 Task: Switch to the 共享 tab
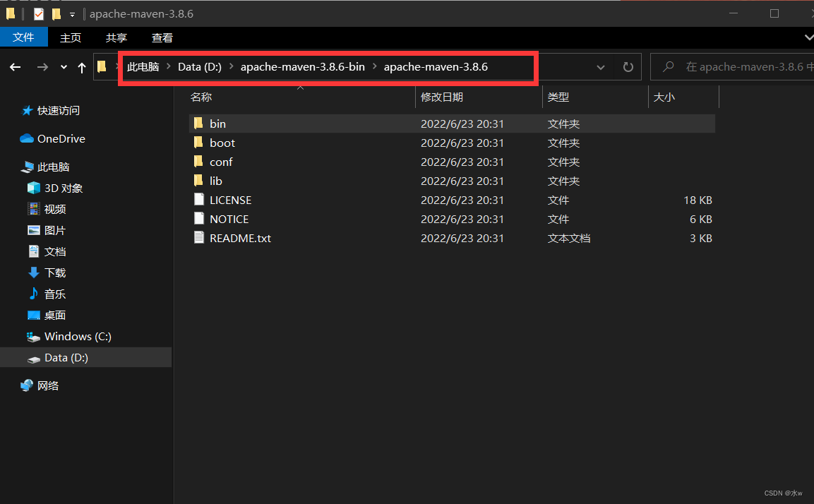[x=116, y=37]
